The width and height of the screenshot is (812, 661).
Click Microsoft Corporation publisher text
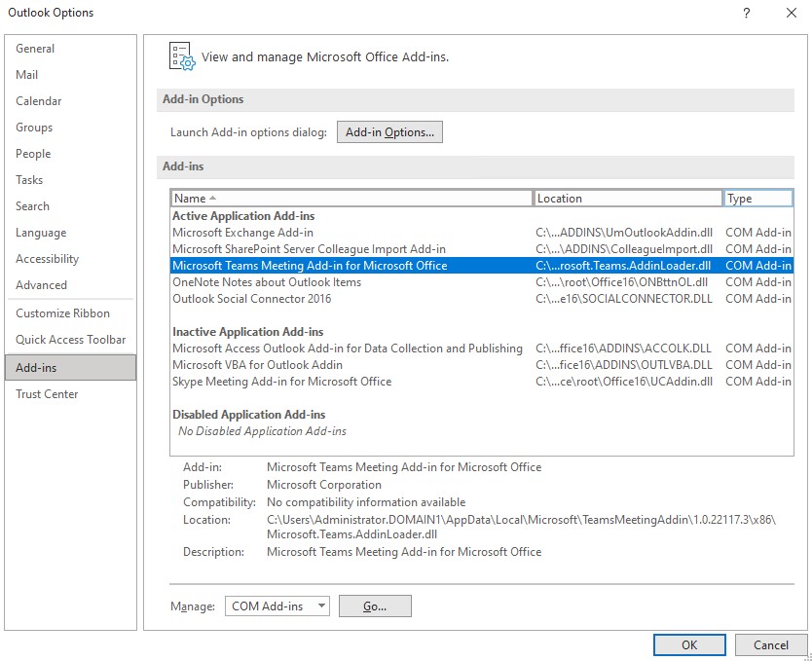coord(324,485)
